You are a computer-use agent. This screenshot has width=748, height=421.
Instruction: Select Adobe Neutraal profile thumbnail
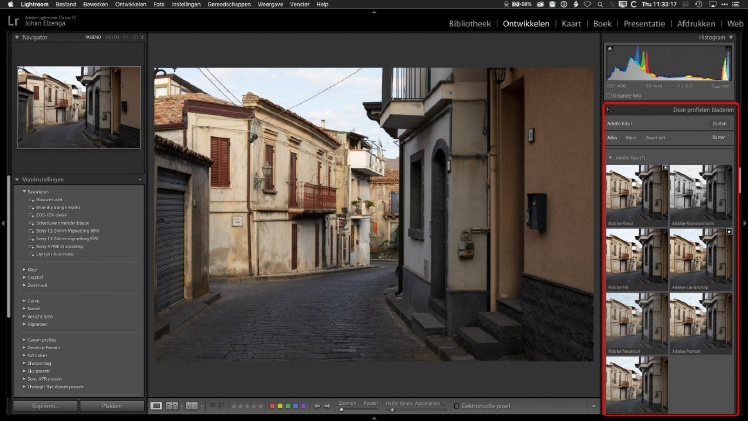637,324
